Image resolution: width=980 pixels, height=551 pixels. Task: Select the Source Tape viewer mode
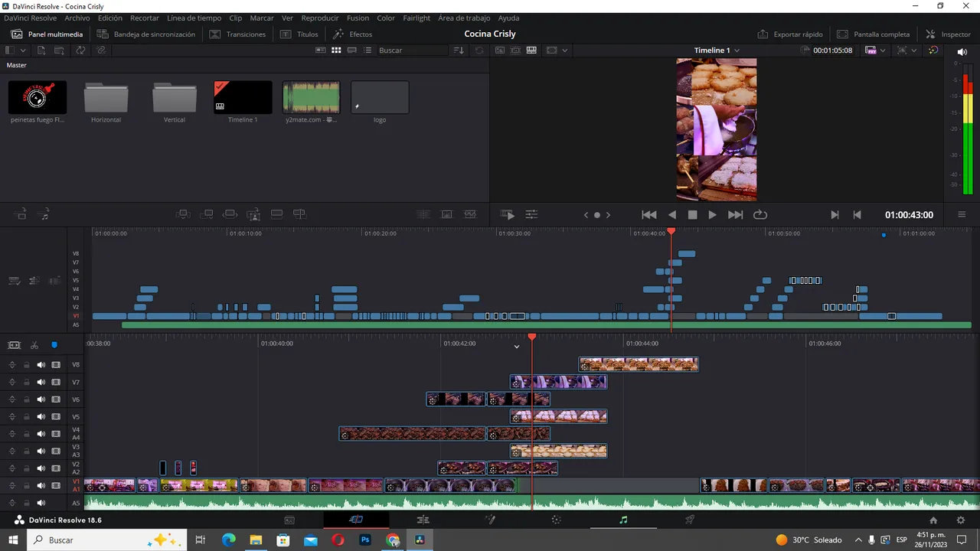click(515, 50)
